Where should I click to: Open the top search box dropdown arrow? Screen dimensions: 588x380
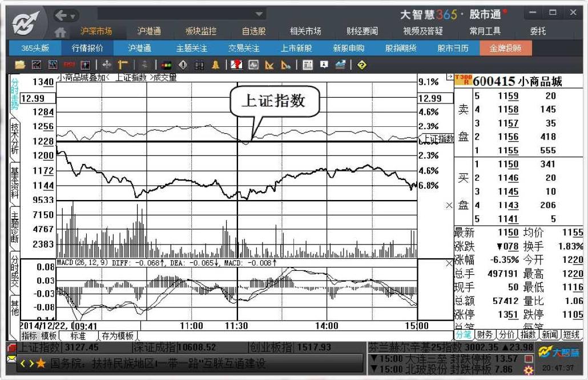259,14
